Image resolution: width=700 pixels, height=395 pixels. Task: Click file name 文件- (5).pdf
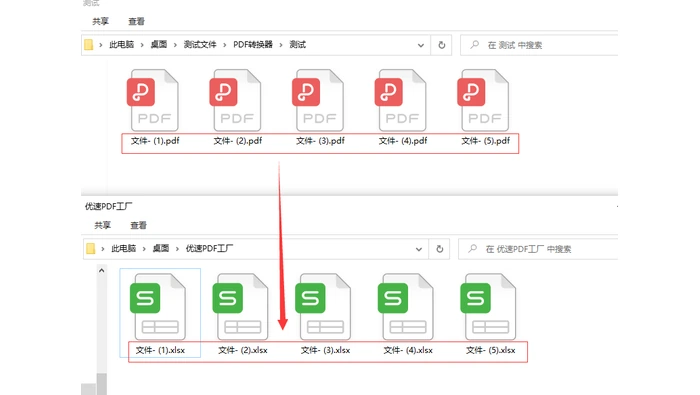click(x=485, y=141)
